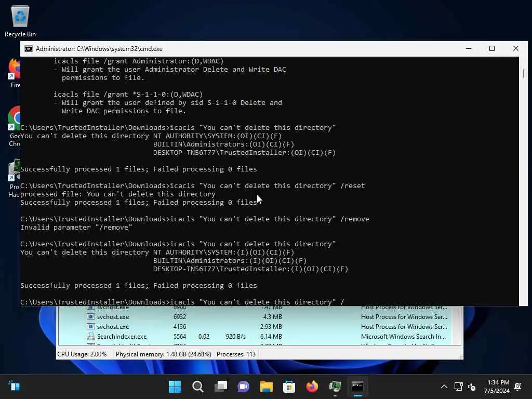The image size is (532, 399).
Task: Click the 920 B/s I/O value
Action: pos(236,337)
